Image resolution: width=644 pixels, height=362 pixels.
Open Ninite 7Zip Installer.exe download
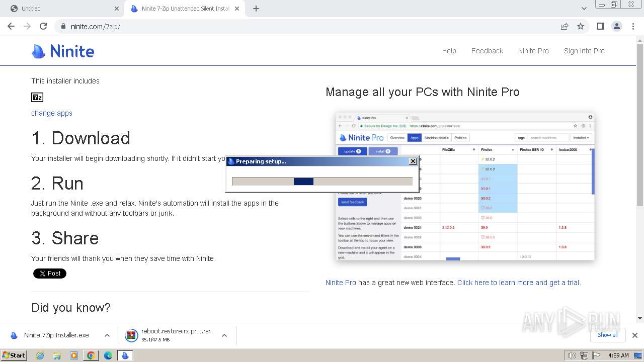(50, 335)
